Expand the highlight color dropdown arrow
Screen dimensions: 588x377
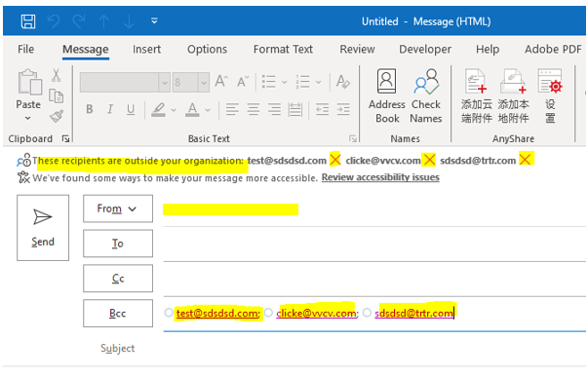click(174, 110)
